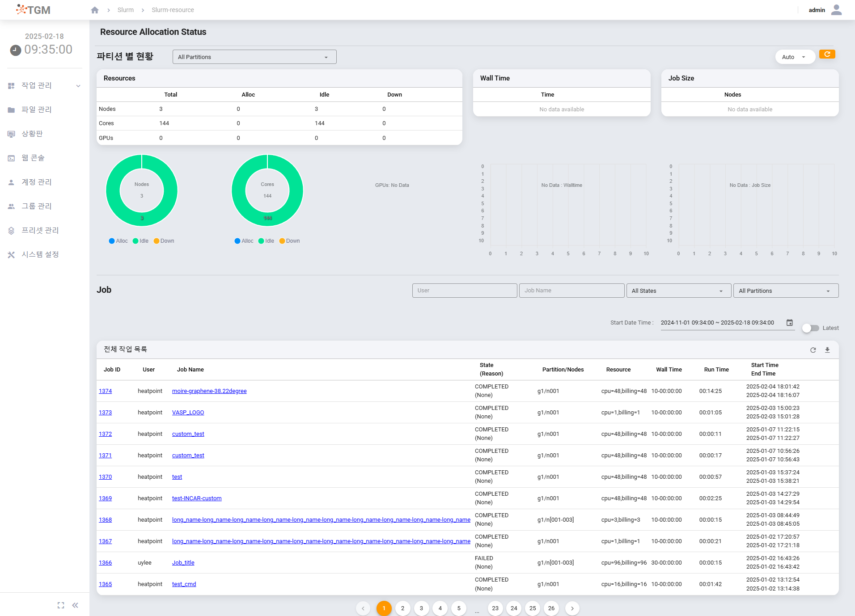The height and width of the screenshot is (616, 855).
Task: Toggle the Idle legend in Nodes chart
Action: point(140,241)
